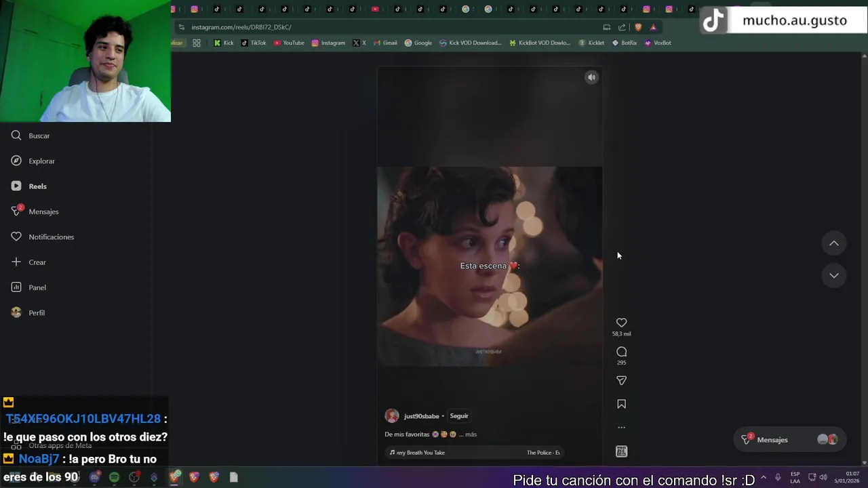The width and height of the screenshot is (868, 488).
Task: Open the volume control in the system tray
Action: pos(823,477)
